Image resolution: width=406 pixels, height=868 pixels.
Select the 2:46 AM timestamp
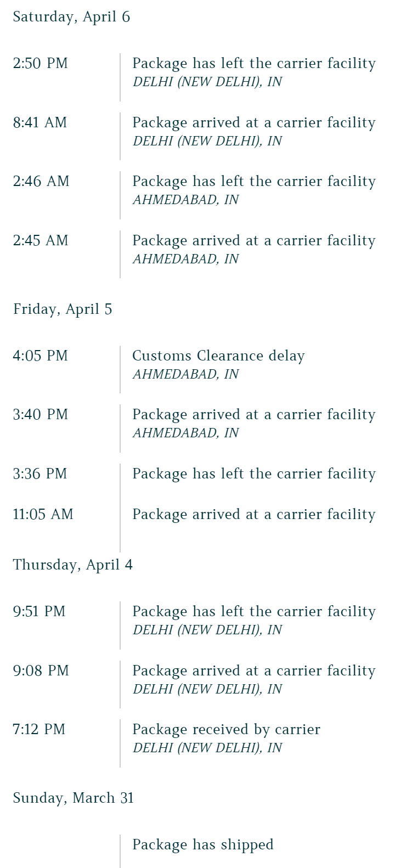(41, 181)
